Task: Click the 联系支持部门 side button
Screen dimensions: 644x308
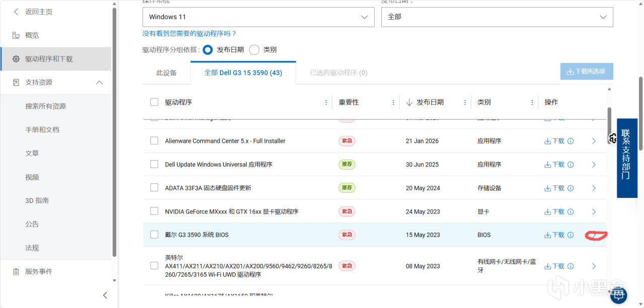Action: coord(627,158)
